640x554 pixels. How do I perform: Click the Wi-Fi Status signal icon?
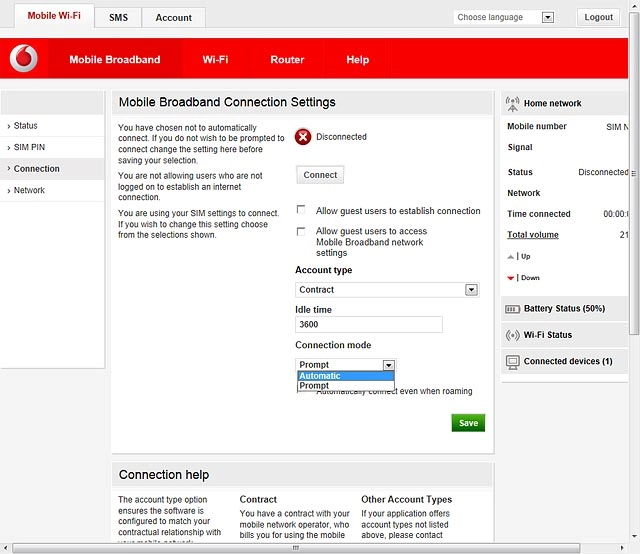point(512,335)
